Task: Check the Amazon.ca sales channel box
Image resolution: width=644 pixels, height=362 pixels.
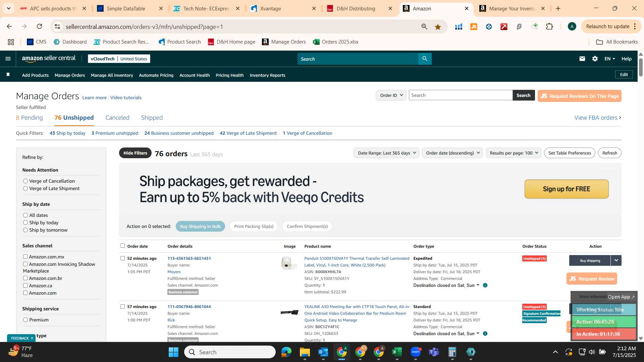Action: pyautogui.click(x=25, y=286)
